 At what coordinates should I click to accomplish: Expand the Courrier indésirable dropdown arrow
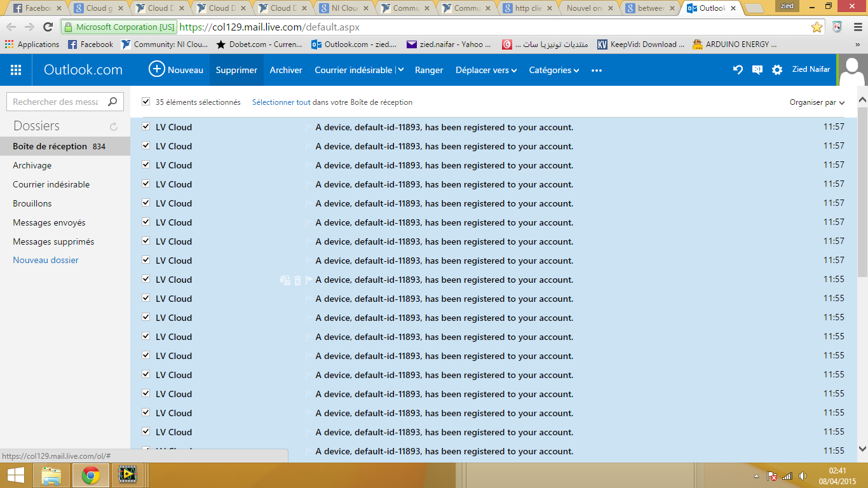point(401,71)
